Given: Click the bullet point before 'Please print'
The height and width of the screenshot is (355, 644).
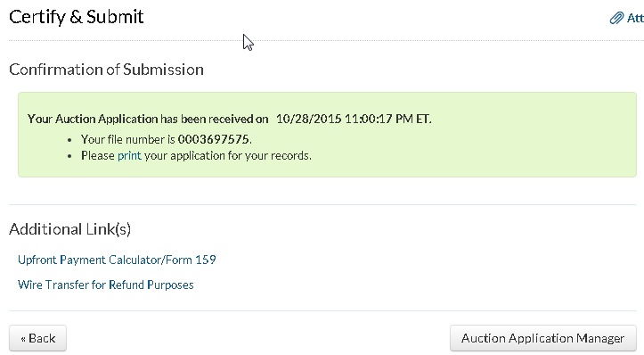Looking at the screenshot, I should (x=69, y=156).
